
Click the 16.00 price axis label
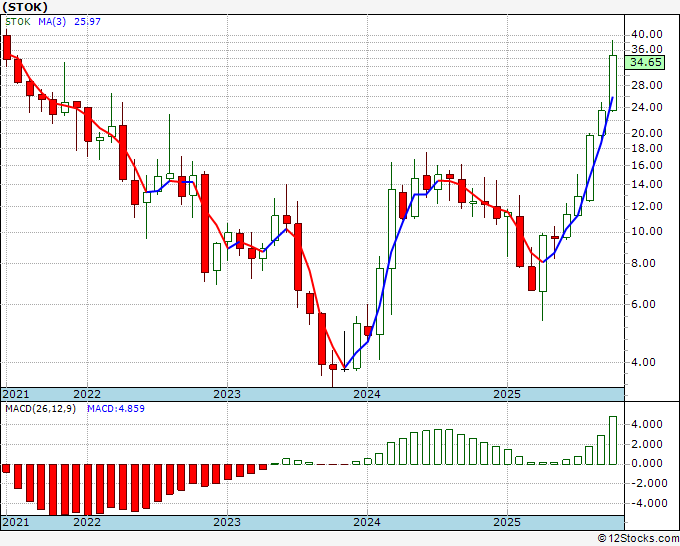[647, 165]
